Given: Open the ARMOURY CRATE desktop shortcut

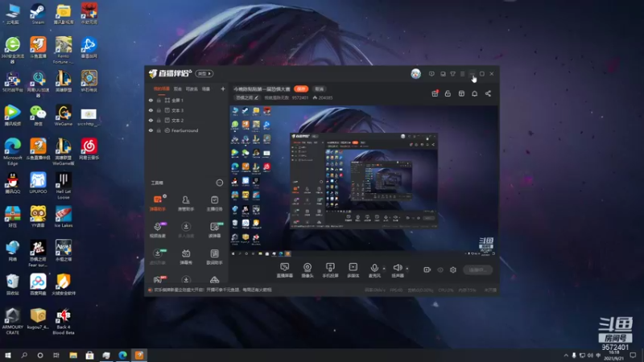Looking at the screenshot, I should coord(12,321).
